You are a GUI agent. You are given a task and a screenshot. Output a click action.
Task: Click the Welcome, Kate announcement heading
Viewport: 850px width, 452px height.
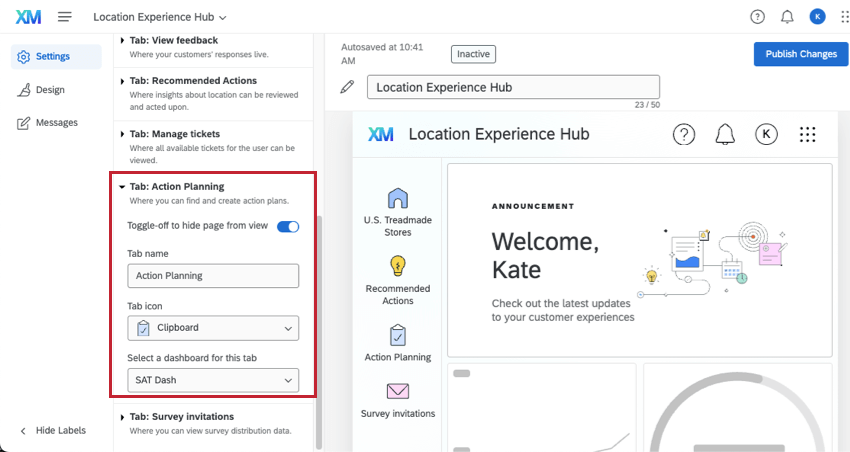(x=545, y=255)
